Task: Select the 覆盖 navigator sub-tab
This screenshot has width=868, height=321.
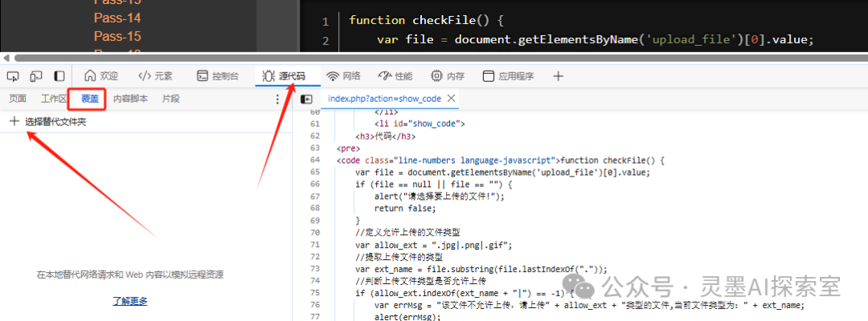Action: (90, 99)
